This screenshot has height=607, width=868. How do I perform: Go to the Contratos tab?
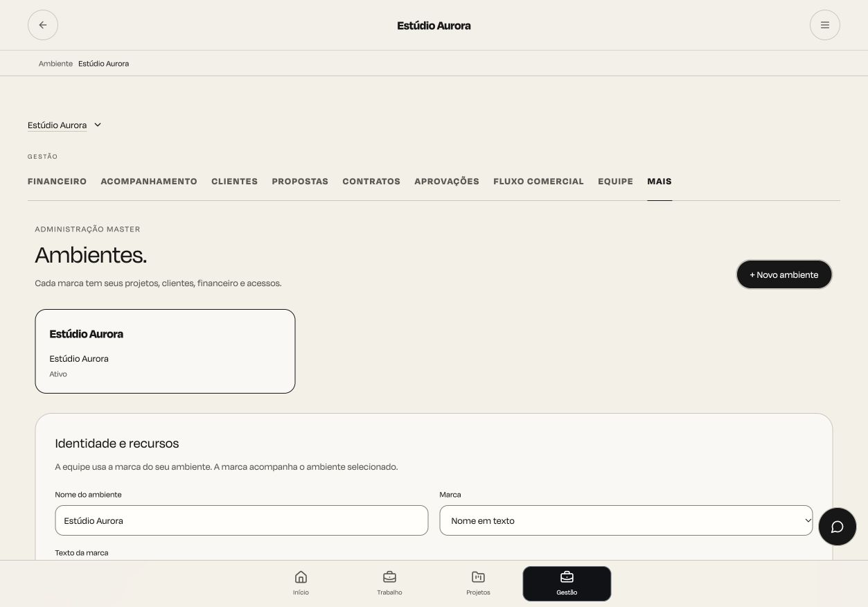point(371,182)
